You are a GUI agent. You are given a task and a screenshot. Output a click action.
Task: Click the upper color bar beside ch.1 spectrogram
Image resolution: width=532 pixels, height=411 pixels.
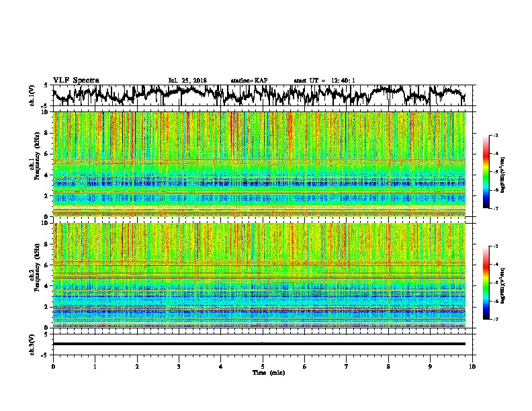tap(486, 172)
